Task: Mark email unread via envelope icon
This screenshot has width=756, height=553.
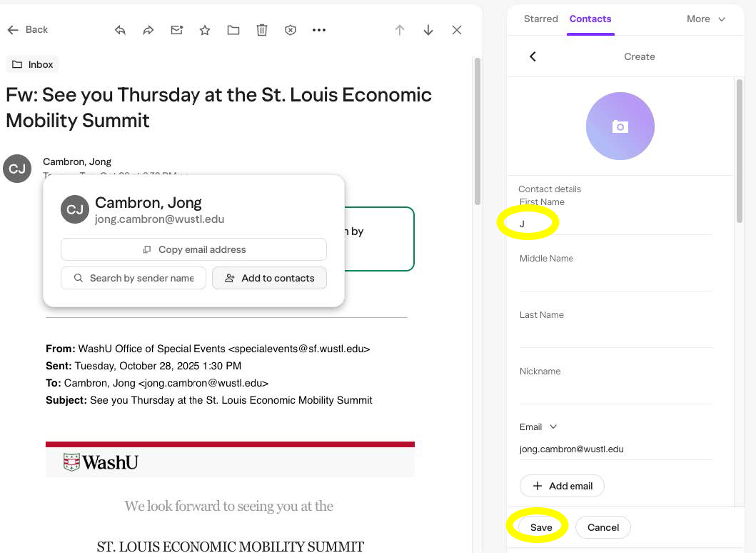Action: [x=176, y=30]
